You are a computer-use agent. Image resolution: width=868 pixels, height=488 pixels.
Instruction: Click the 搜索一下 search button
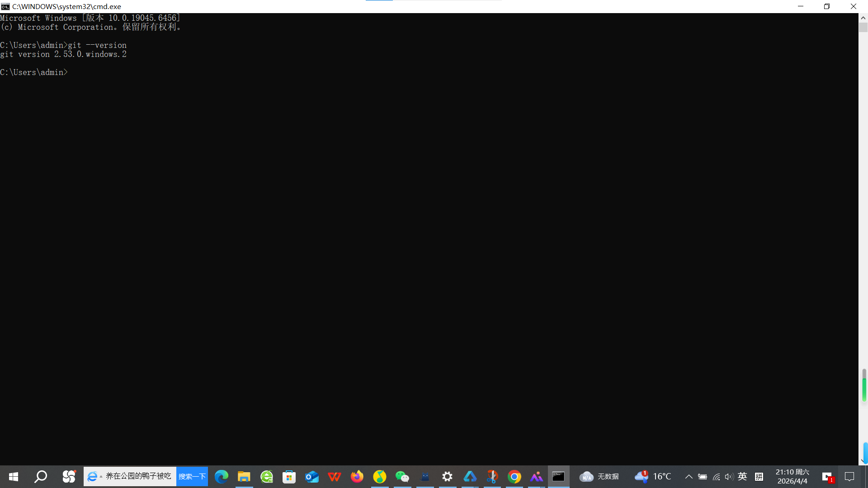tap(192, 477)
